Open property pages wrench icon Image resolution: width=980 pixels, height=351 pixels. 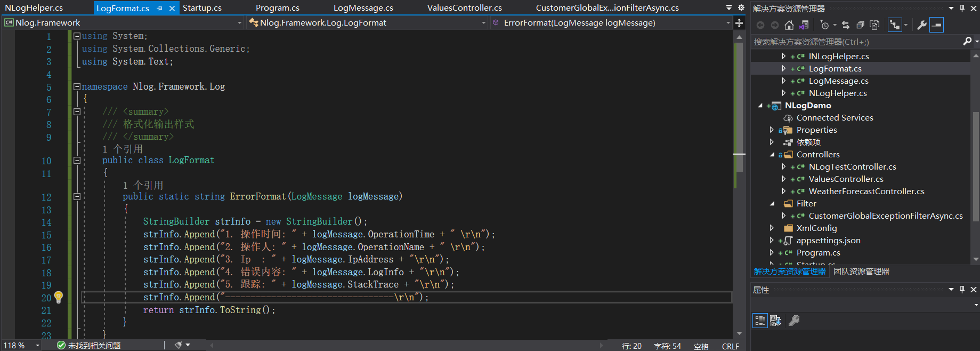pos(794,321)
